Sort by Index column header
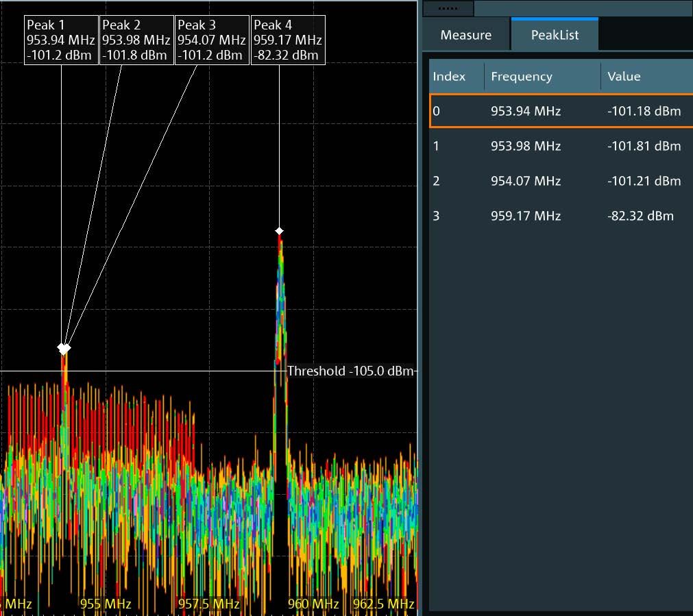The width and height of the screenshot is (693, 616). coord(450,77)
